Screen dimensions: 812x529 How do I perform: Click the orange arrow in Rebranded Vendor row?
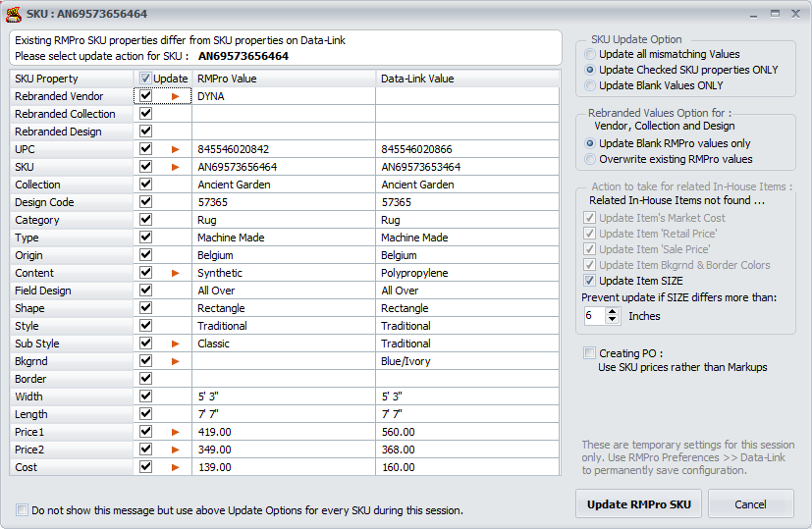coord(175,96)
